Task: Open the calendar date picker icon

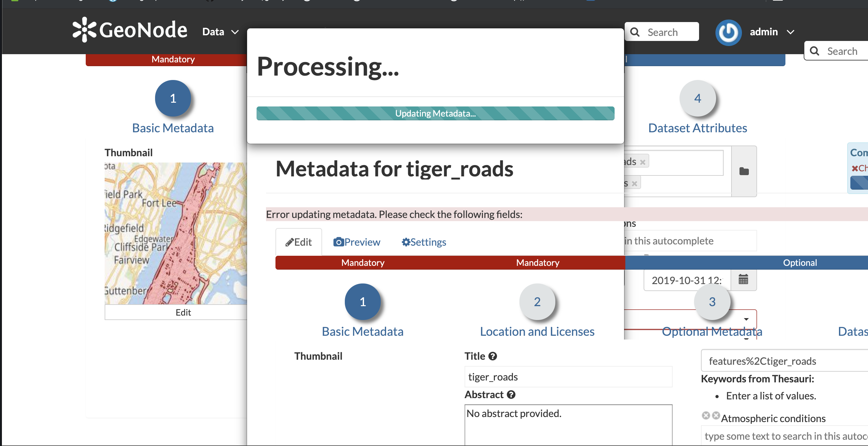Action: [743, 280]
